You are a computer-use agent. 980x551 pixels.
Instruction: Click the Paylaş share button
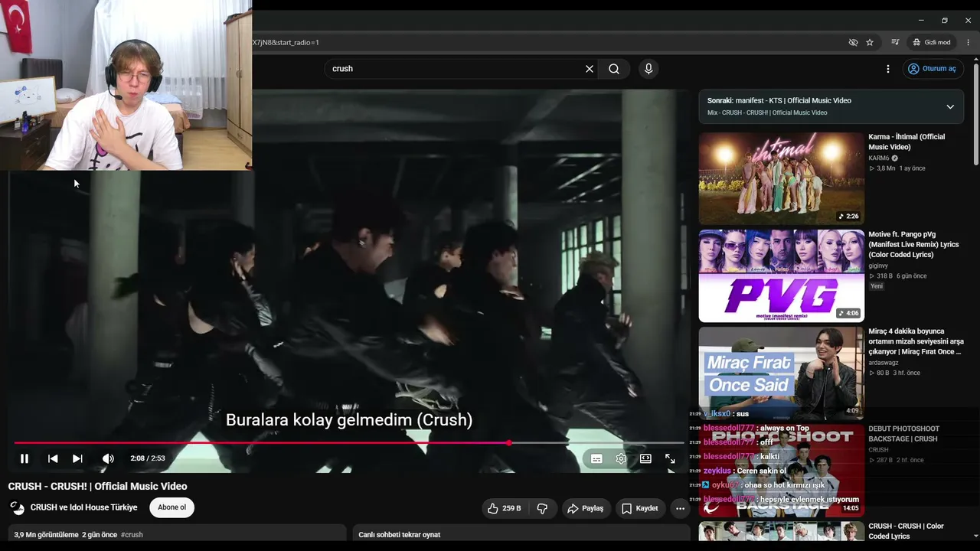click(586, 508)
